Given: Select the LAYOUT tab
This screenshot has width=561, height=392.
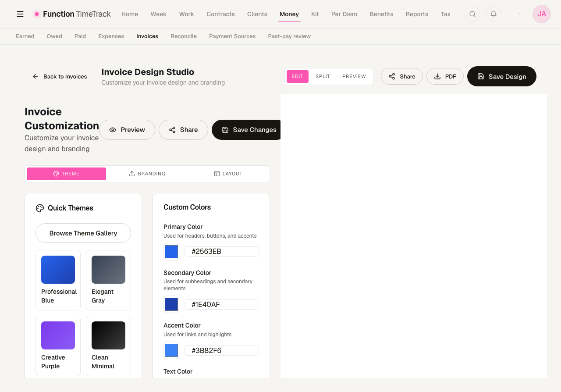Looking at the screenshot, I should pyautogui.click(x=228, y=174).
